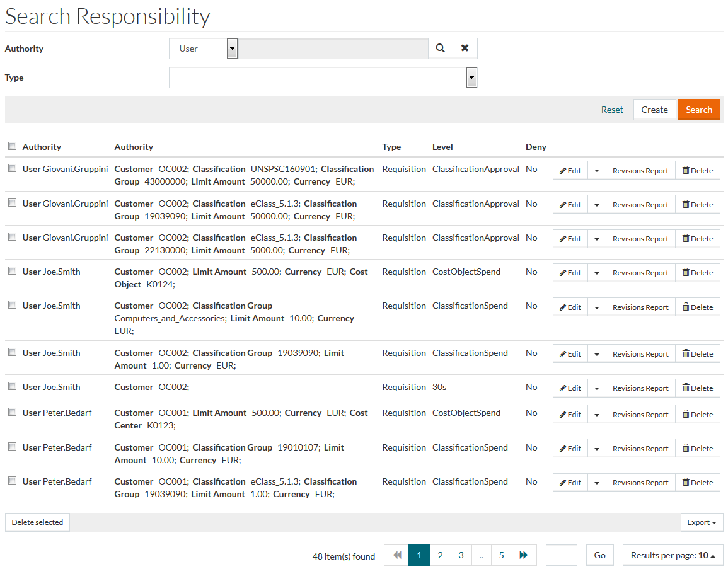Delete the Peter.Bedarf CostObjectSpend row
Viewport: 728px width, 569px height.
(x=697, y=415)
